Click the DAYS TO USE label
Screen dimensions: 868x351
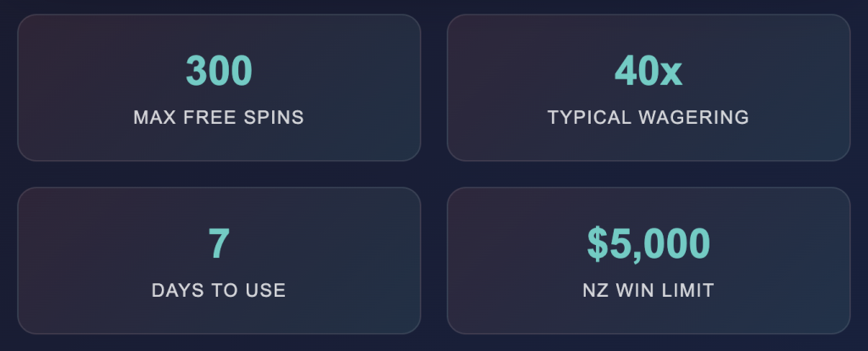tap(219, 291)
